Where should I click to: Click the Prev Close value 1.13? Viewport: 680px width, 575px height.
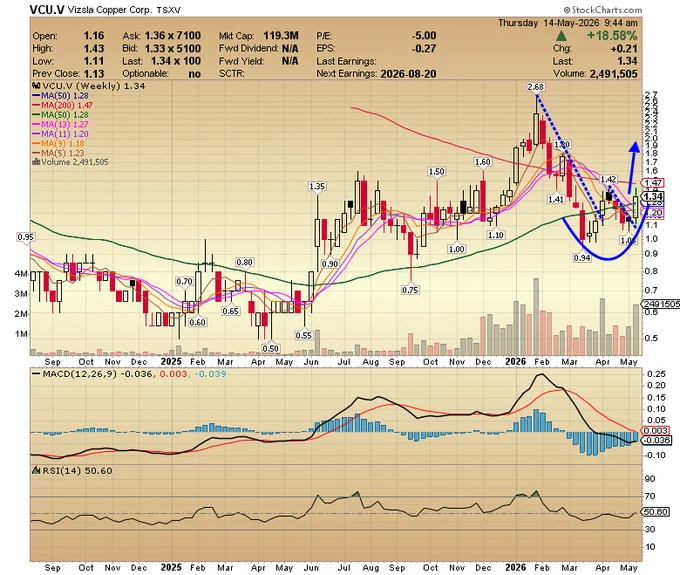pyautogui.click(x=94, y=74)
